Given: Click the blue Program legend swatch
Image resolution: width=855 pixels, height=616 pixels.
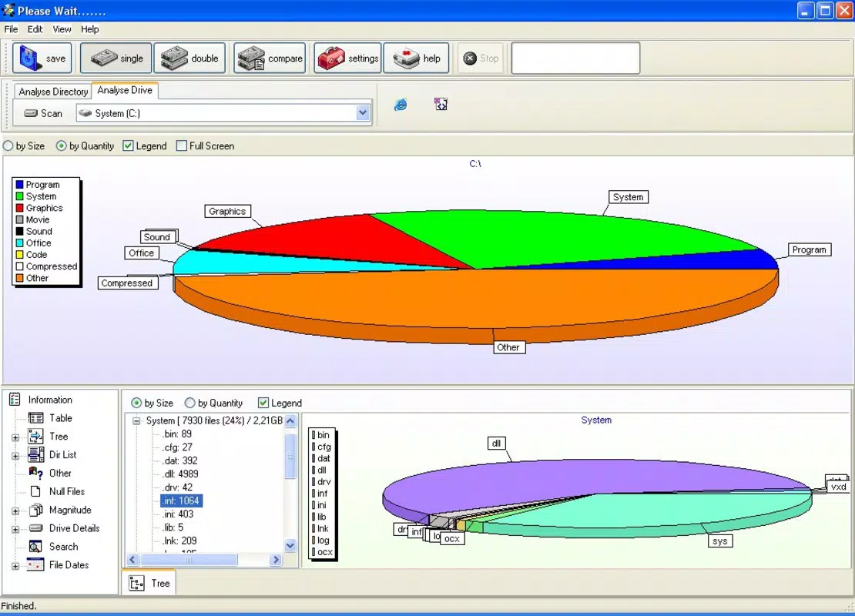Looking at the screenshot, I should point(19,185).
